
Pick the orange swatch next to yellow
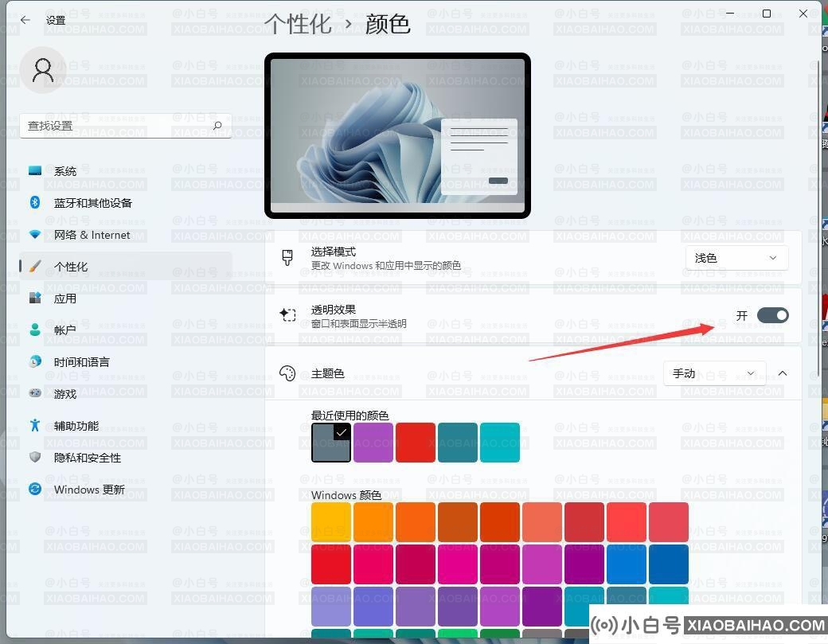373,522
